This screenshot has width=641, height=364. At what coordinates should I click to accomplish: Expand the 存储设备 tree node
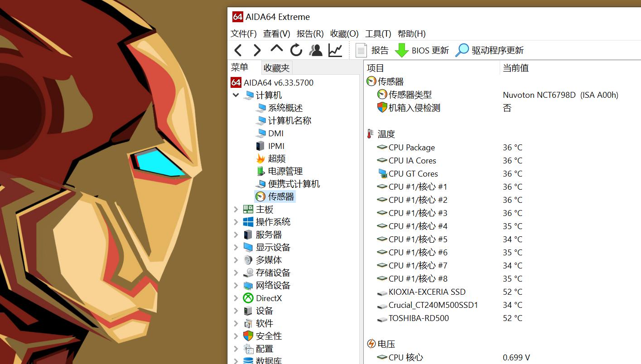pos(236,273)
